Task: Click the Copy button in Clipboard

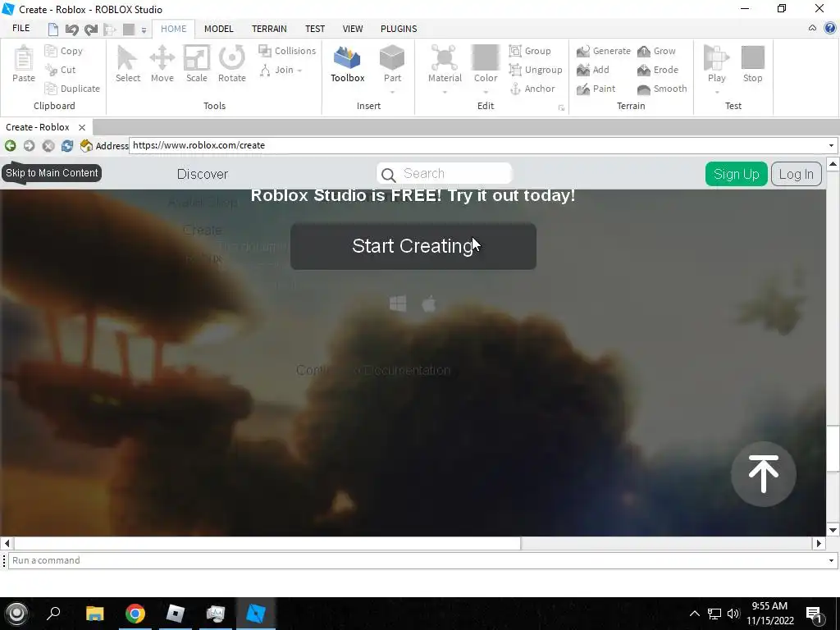Action: (x=64, y=51)
